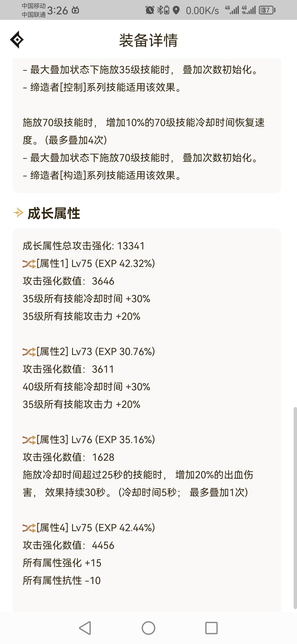Tap the 35级所有技能冷却时间 +30% line
Image resolution: width=297 pixels, height=644 pixels.
tap(86, 299)
